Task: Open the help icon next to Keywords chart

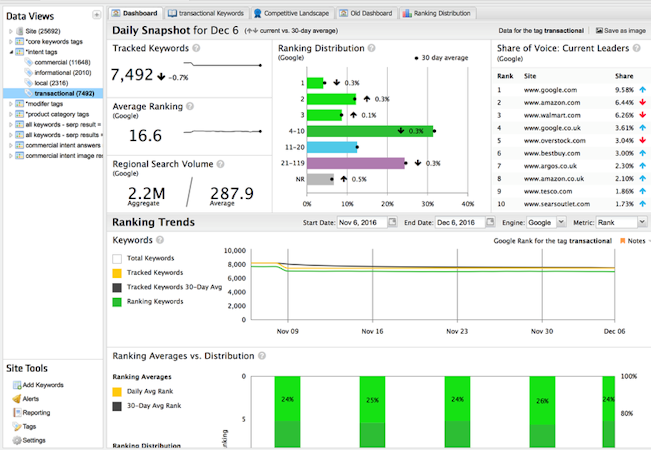Action: point(160,240)
